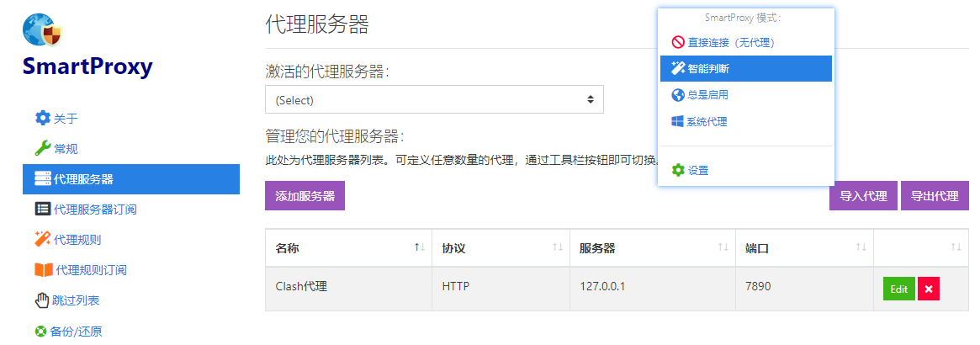Choose 智能判断 mode in popup
Image resolution: width=980 pixels, height=345 pixels.
tap(745, 69)
